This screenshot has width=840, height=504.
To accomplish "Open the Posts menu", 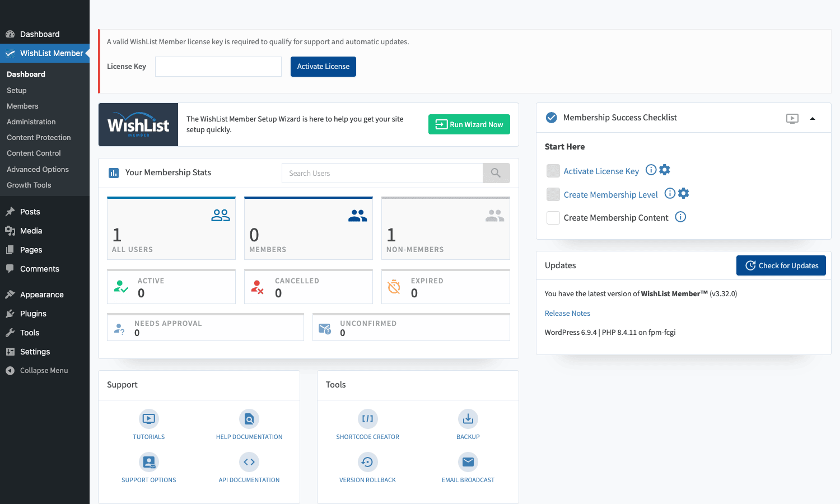I will 45,212.
